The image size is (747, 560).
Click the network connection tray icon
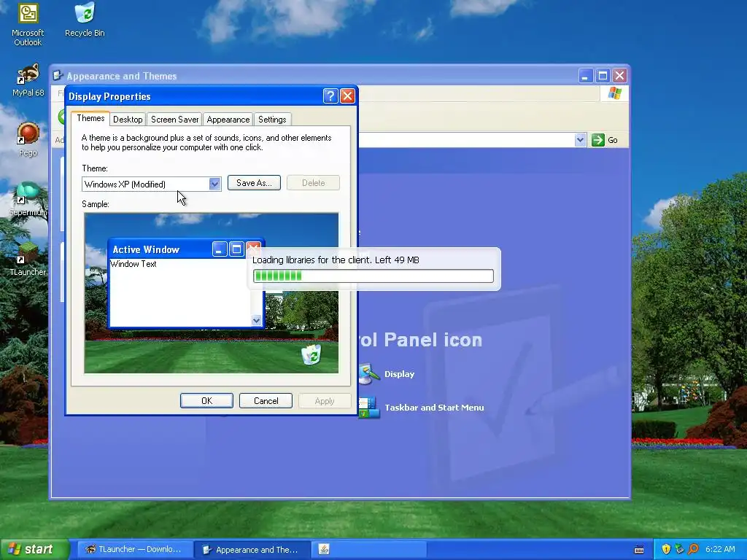coord(679,550)
